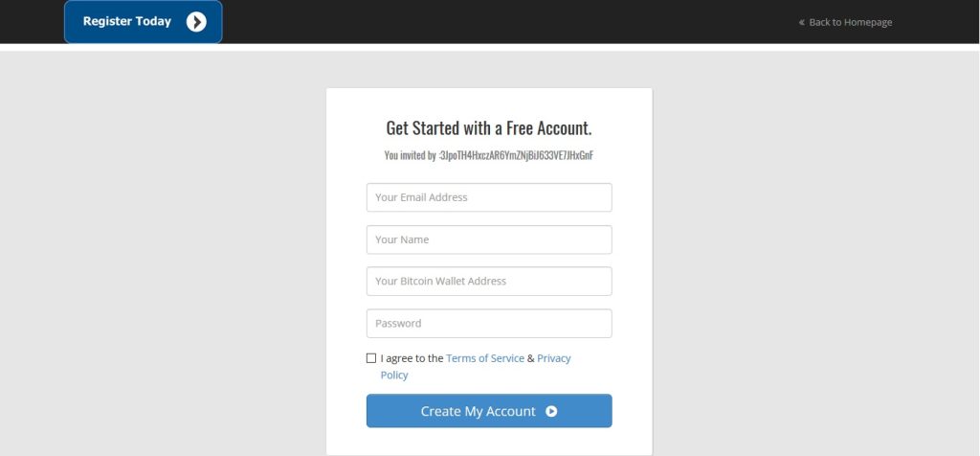
Task: Focus the Your Email Address field
Action: click(489, 197)
